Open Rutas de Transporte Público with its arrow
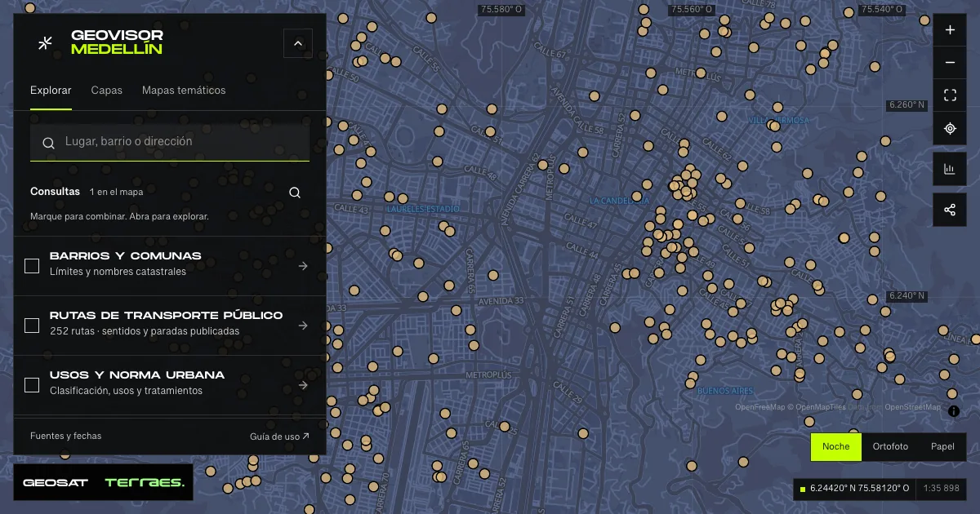980x514 pixels. coord(303,326)
